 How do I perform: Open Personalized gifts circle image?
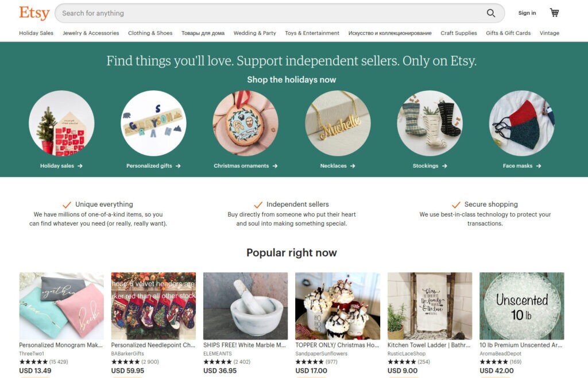tap(153, 123)
